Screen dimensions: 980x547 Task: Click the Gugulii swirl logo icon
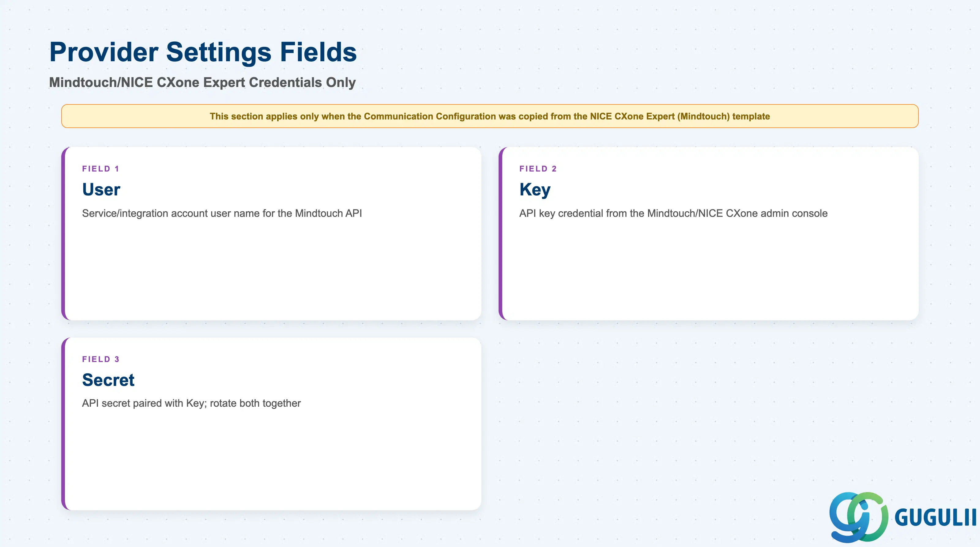tap(859, 517)
